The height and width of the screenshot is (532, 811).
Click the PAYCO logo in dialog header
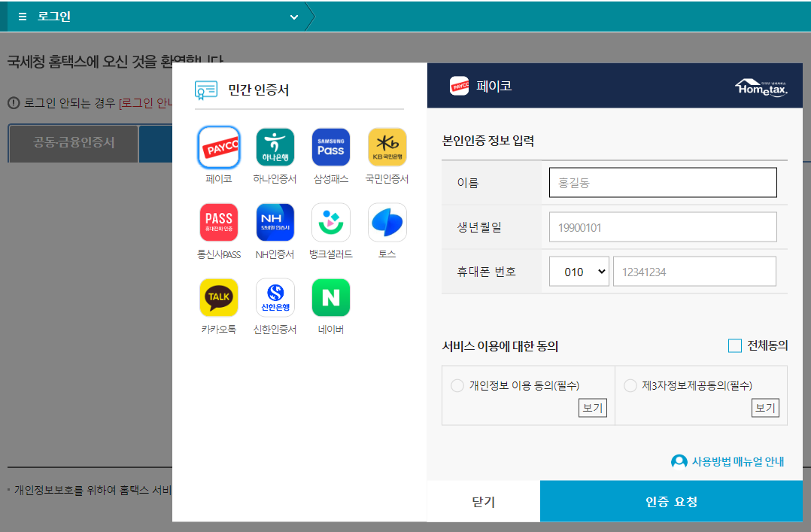pyautogui.click(x=459, y=86)
